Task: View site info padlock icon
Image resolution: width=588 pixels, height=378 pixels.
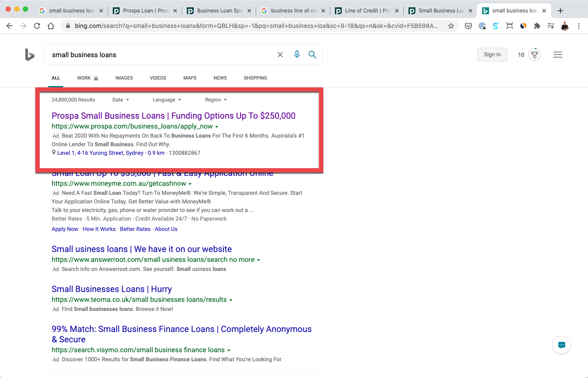Action: point(68,26)
